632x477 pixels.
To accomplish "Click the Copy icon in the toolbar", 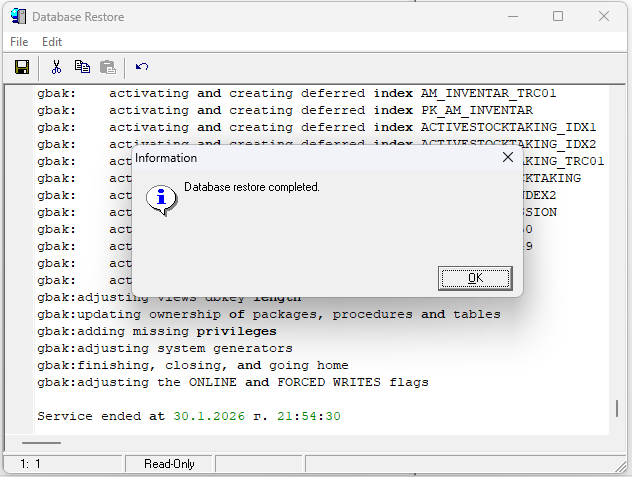I will pos(82,67).
